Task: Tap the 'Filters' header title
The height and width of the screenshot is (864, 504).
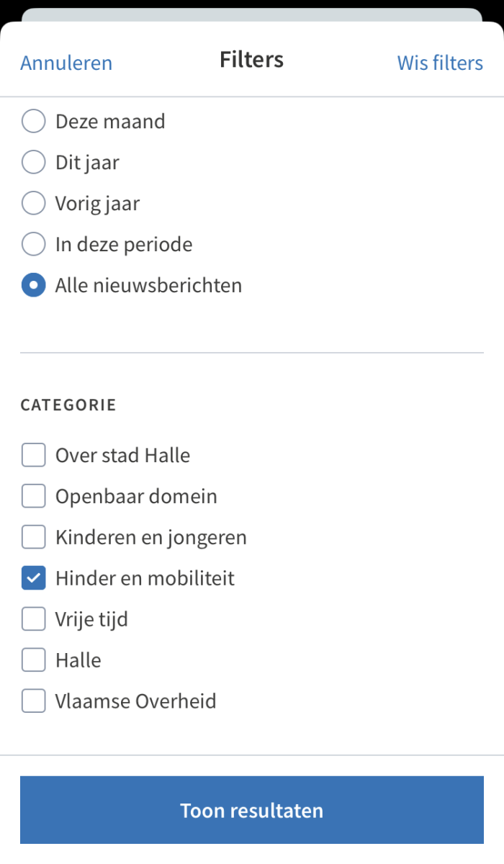Action: [x=251, y=60]
